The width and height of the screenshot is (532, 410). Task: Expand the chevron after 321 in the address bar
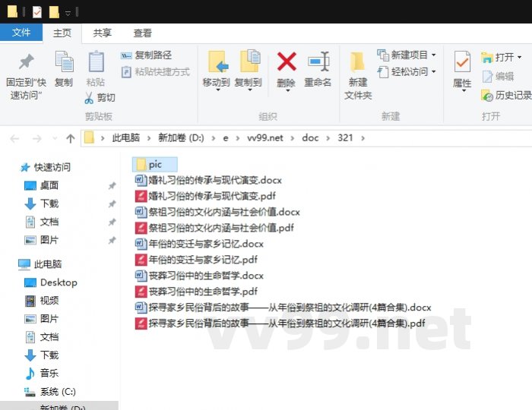(363, 138)
